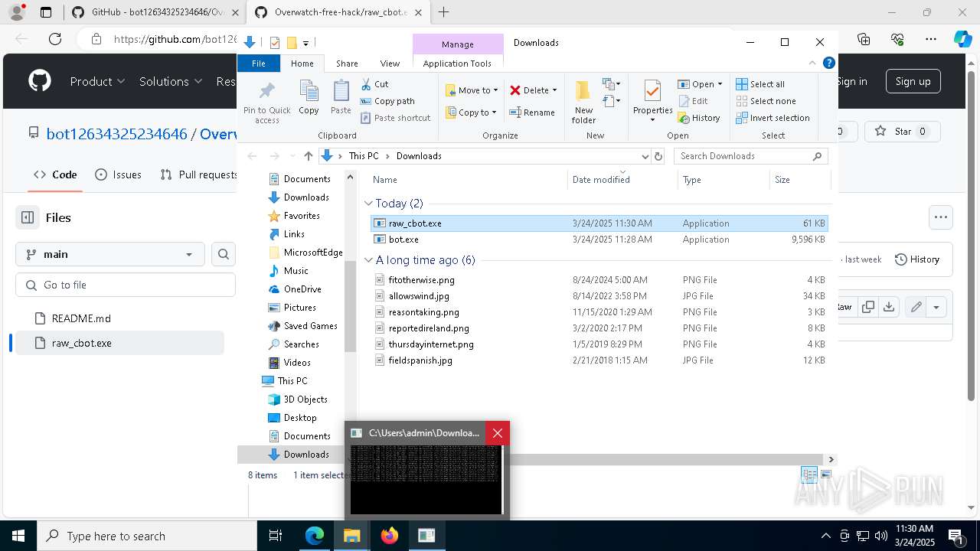
Task: Open Firefox from the taskbar
Action: pos(390,536)
